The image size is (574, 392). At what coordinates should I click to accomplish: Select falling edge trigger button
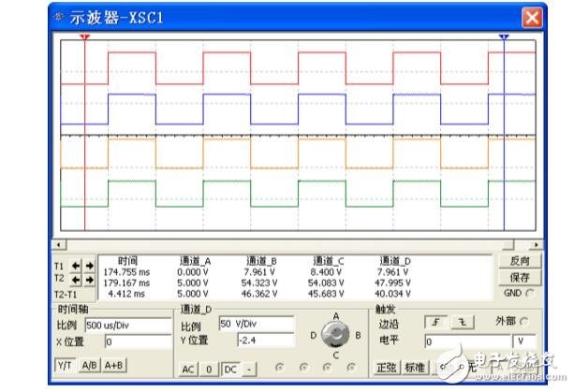464,322
